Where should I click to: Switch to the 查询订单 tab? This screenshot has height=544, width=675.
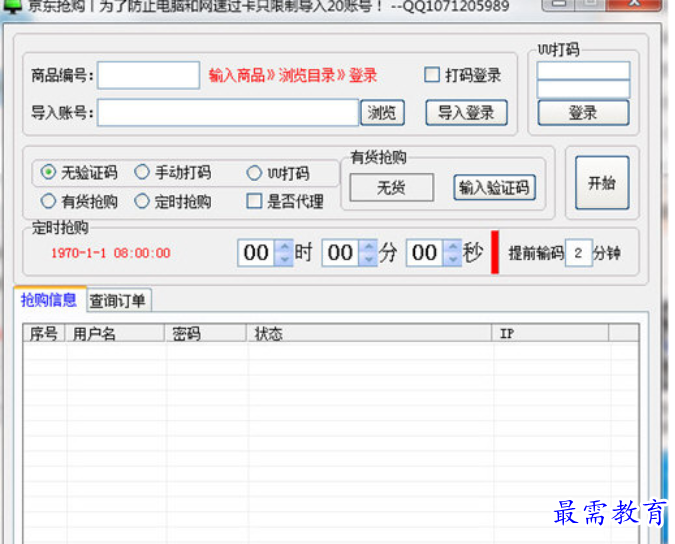click(118, 301)
